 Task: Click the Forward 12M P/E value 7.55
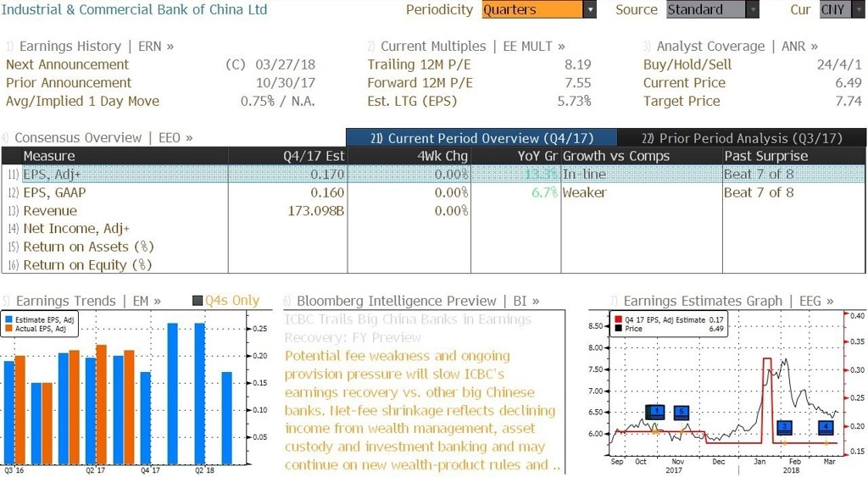pos(577,82)
